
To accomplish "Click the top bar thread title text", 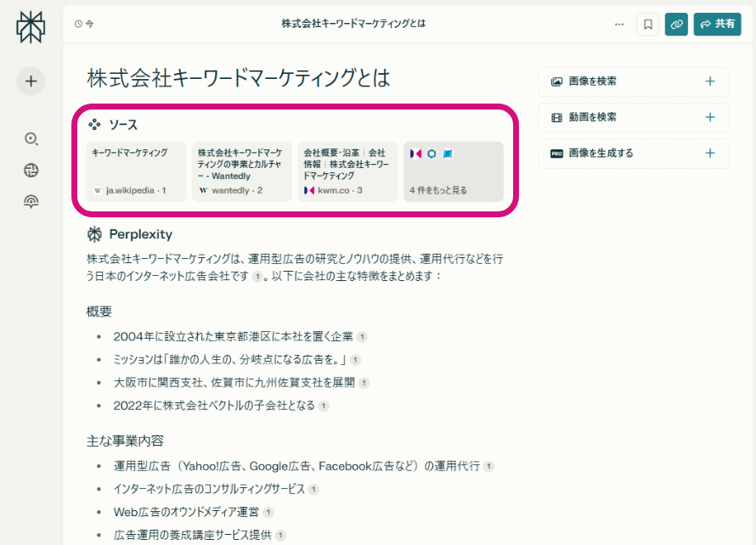I will coord(353,24).
